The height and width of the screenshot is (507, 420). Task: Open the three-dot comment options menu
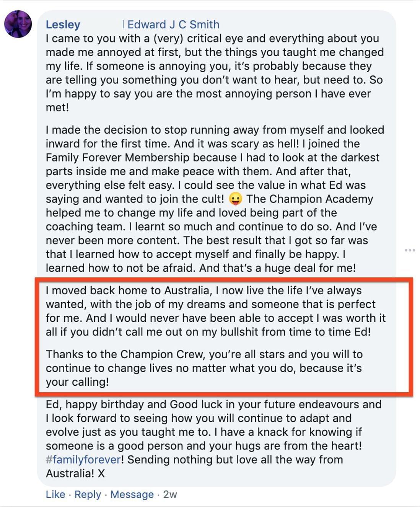(x=410, y=250)
